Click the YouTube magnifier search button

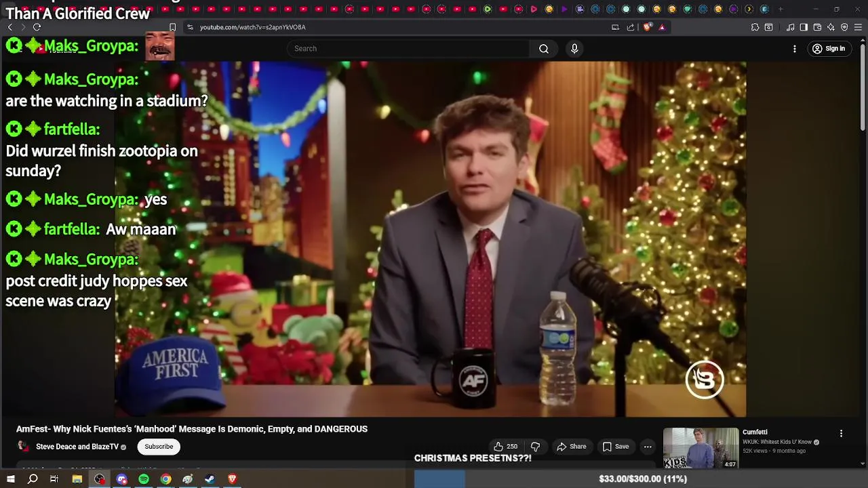click(x=544, y=49)
